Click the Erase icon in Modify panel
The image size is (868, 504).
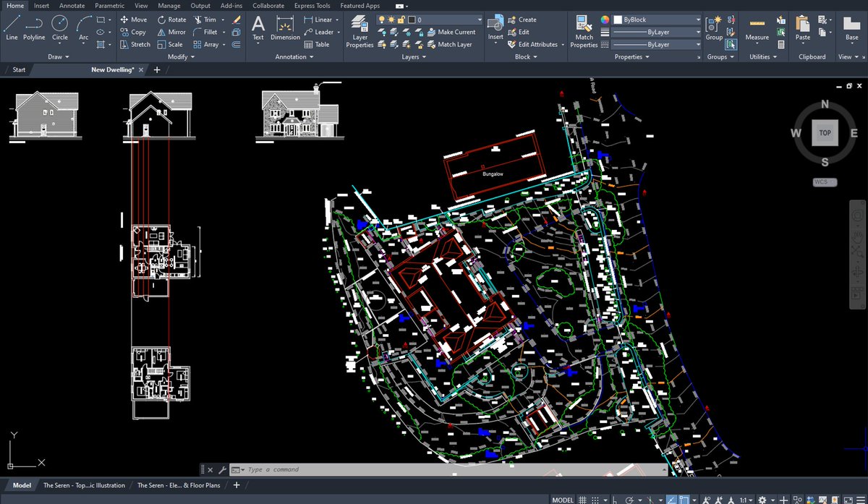(x=236, y=20)
